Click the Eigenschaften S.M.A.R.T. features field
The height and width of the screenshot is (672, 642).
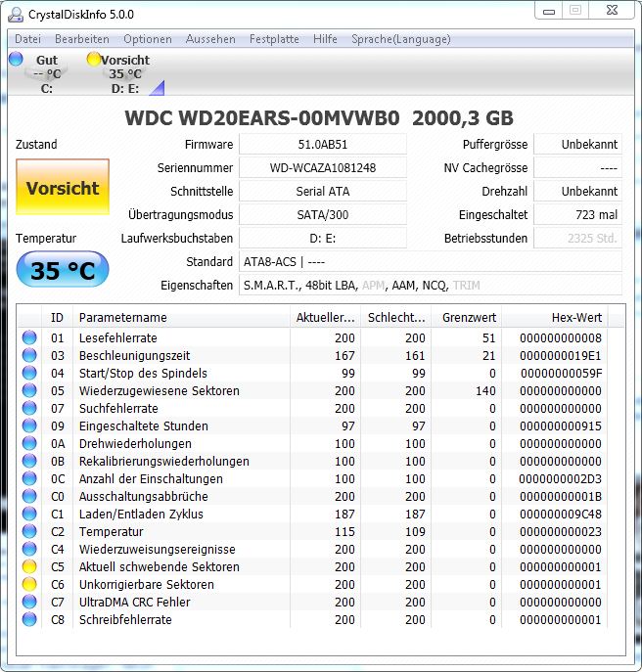point(431,285)
